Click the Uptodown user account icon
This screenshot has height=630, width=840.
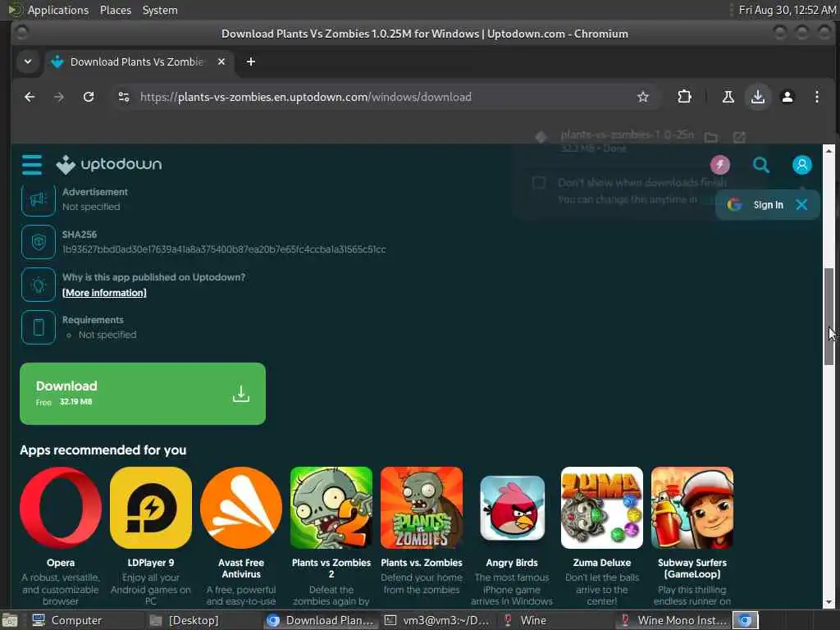pos(802,164)
